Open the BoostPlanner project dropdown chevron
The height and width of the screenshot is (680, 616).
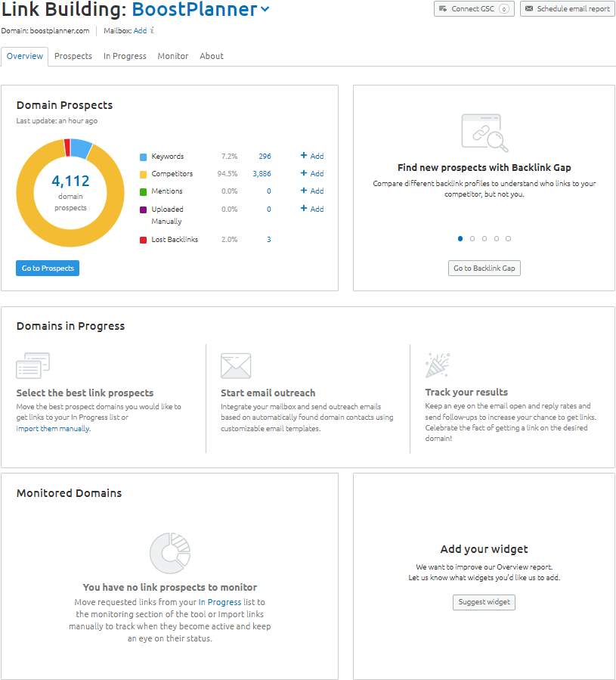pos(265,9)
